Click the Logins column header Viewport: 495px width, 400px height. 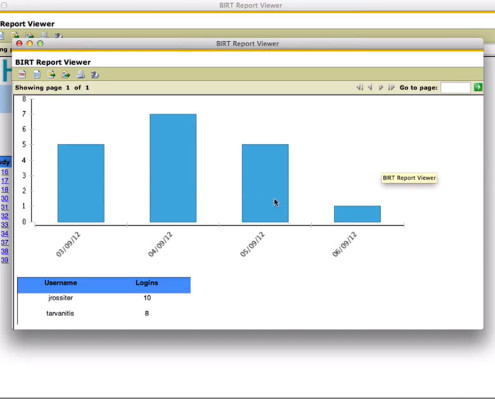click(x=147, y=283)
